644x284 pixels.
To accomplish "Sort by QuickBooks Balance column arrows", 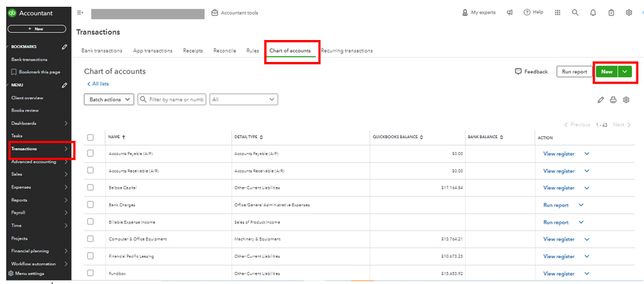I will 421,137.
